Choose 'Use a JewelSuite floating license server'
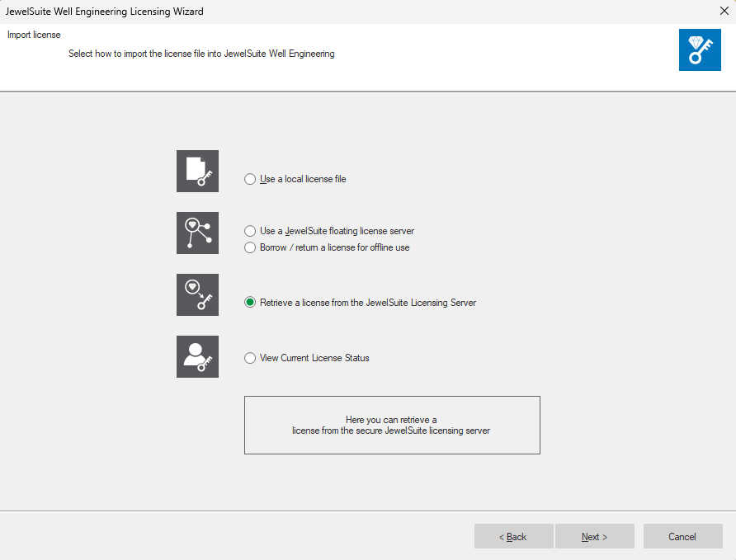 point(250,231)
